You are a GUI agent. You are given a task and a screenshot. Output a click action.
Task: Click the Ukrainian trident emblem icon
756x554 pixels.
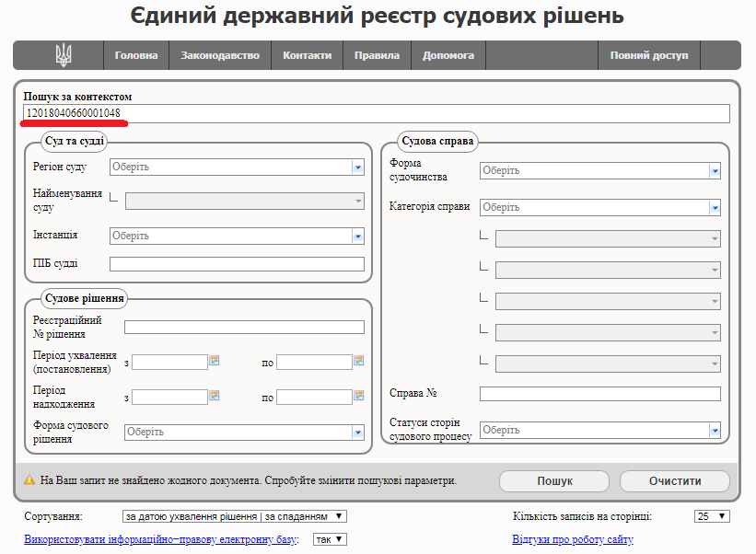(x=63, y=55)
